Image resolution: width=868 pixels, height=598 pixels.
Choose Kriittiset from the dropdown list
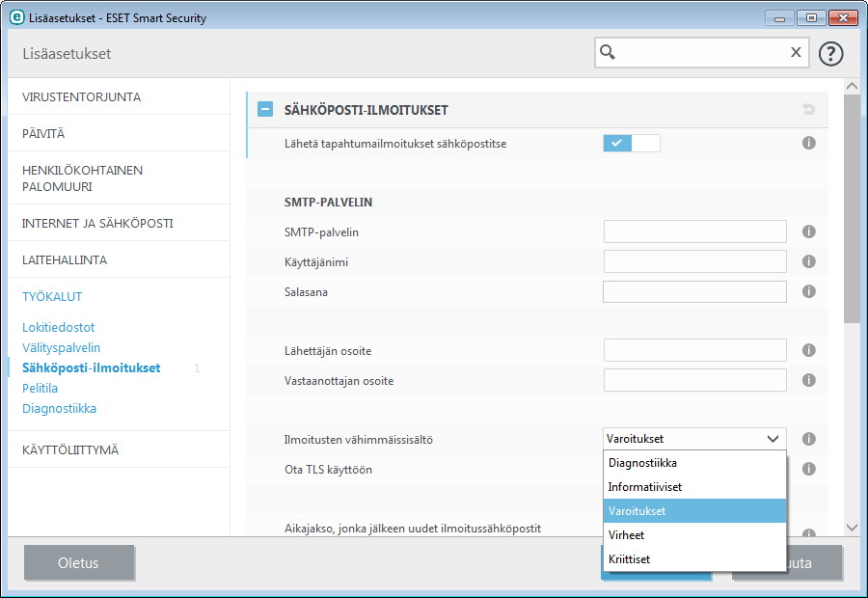click(694, 559)
